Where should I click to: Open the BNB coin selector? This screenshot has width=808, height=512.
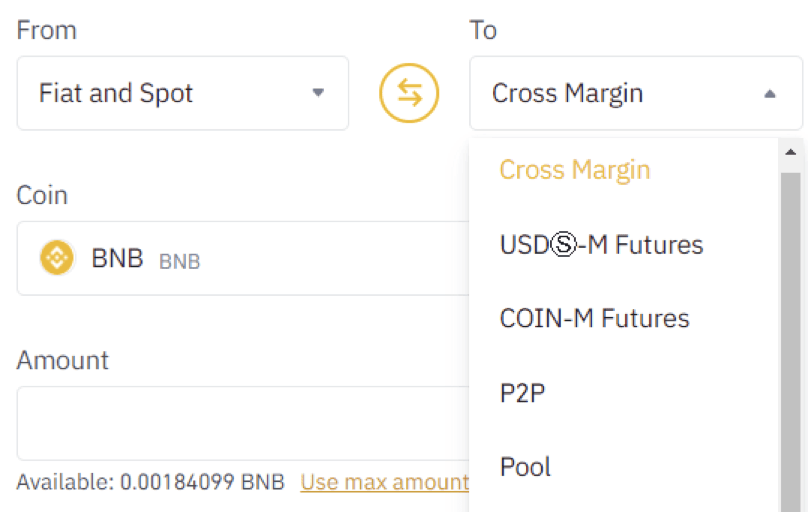243,258
